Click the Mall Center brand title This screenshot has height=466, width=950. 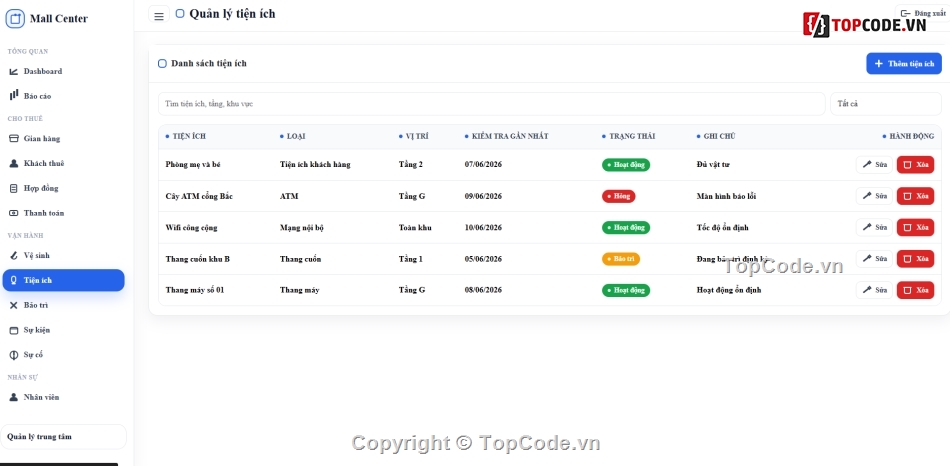point(59,19)
